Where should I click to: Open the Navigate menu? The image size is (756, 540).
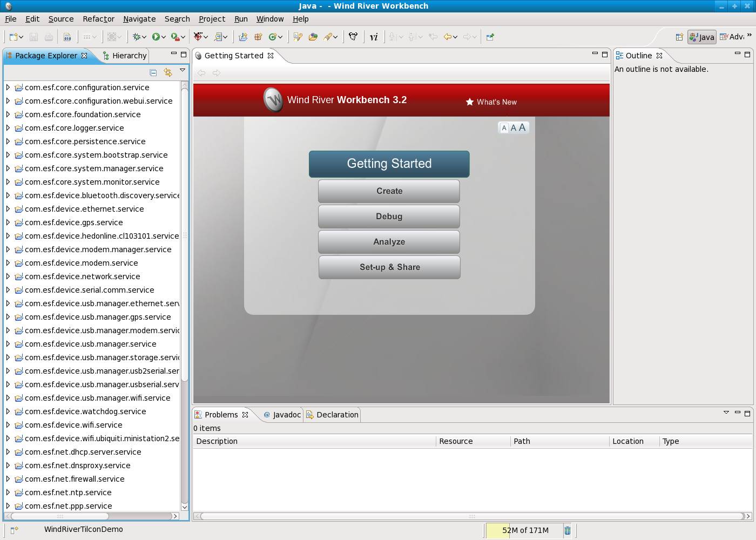(x=139, y=19)
